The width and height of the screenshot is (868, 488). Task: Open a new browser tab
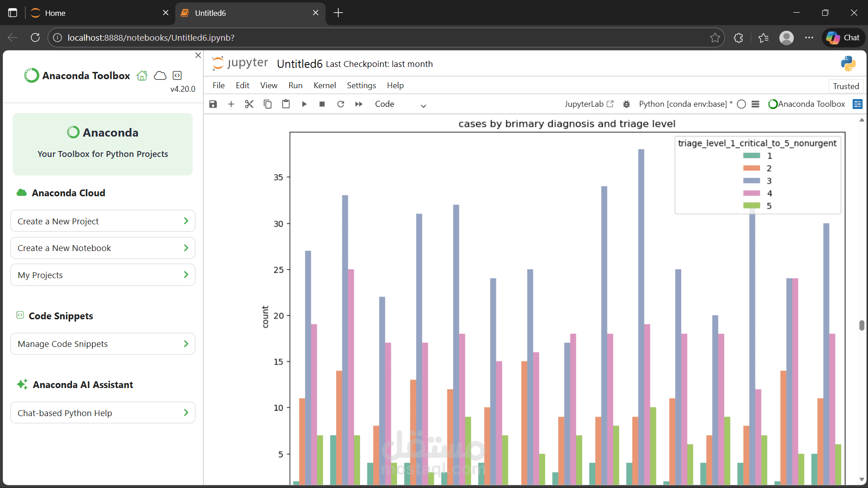pos(338,13)
